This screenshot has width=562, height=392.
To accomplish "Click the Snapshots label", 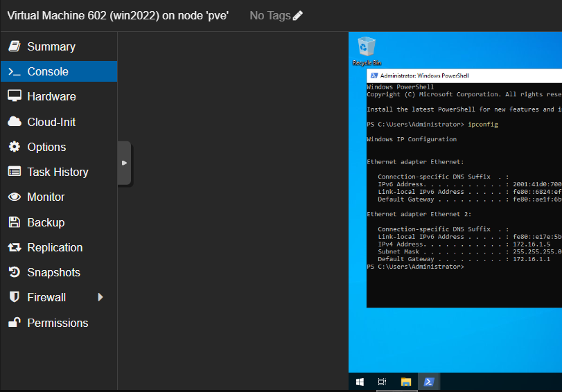I will (54, 272).
